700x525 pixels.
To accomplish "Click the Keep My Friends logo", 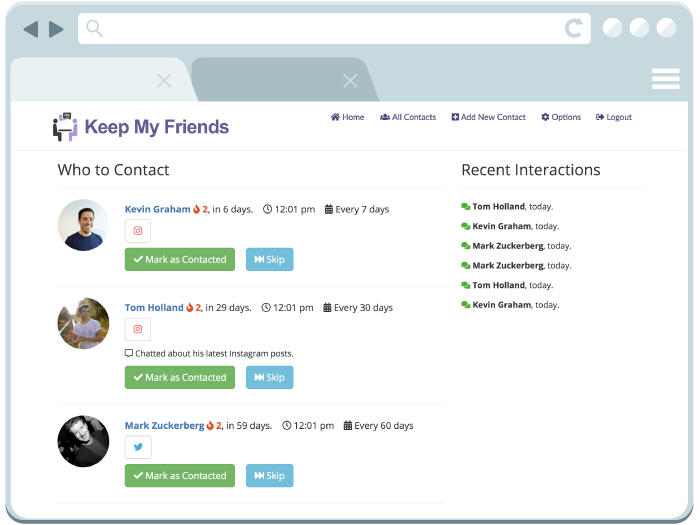I will (x=141, y=127).
